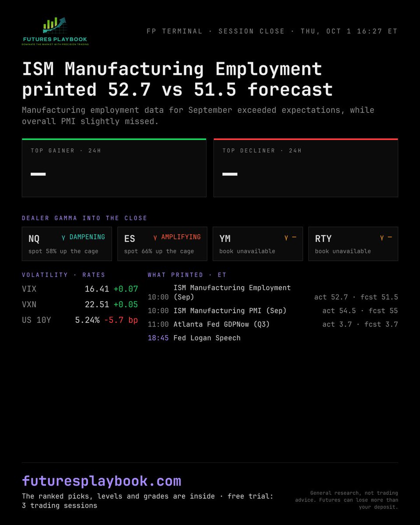This screenshot has height=525, width=420.
Task: Open the RTY book unavailable card
Action: coord(353,244)
